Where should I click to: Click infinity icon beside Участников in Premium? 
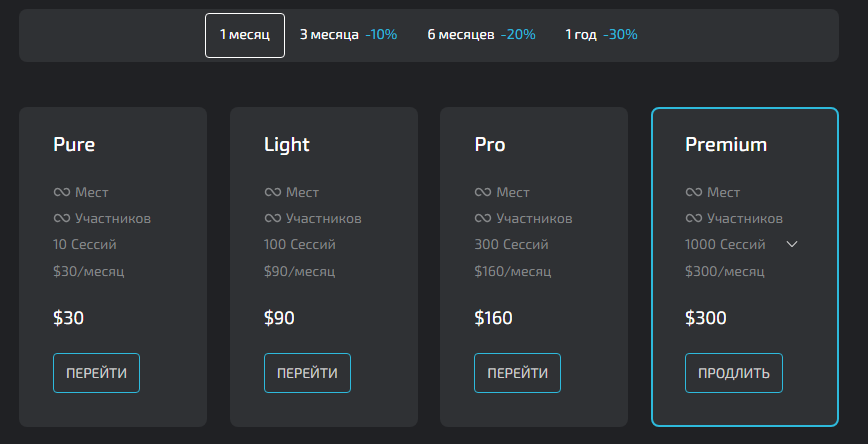tap(694, 219)
